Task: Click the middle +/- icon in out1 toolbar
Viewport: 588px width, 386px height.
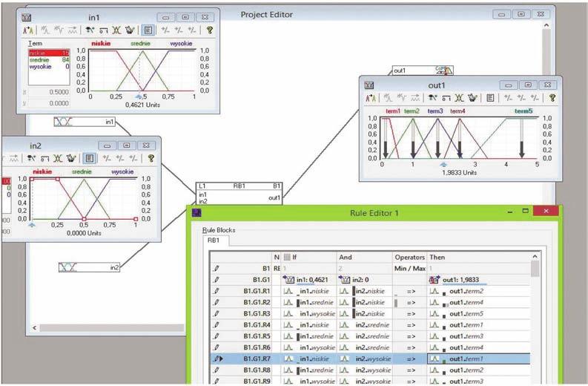Action: pyautogui.click(x=521, y=98)
